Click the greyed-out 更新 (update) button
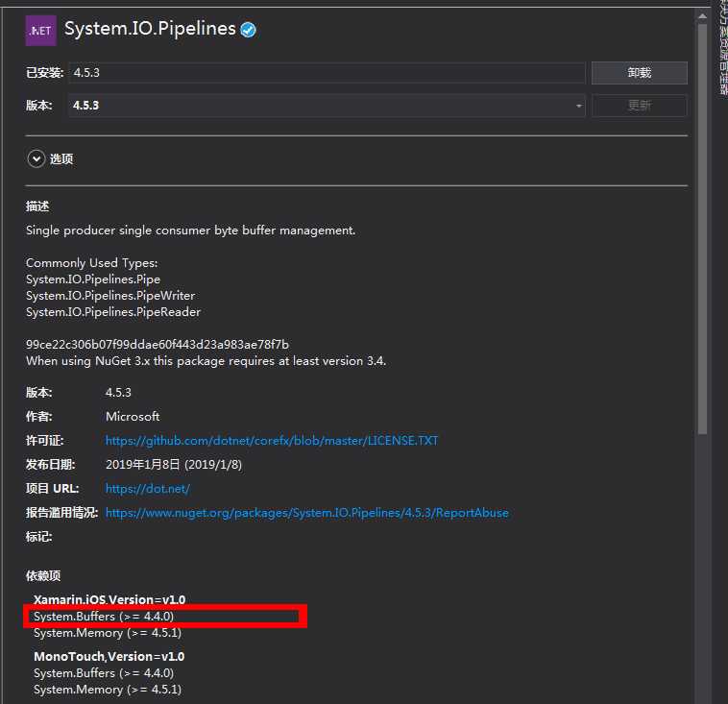728x704 pixels. [x=640, y=106]
